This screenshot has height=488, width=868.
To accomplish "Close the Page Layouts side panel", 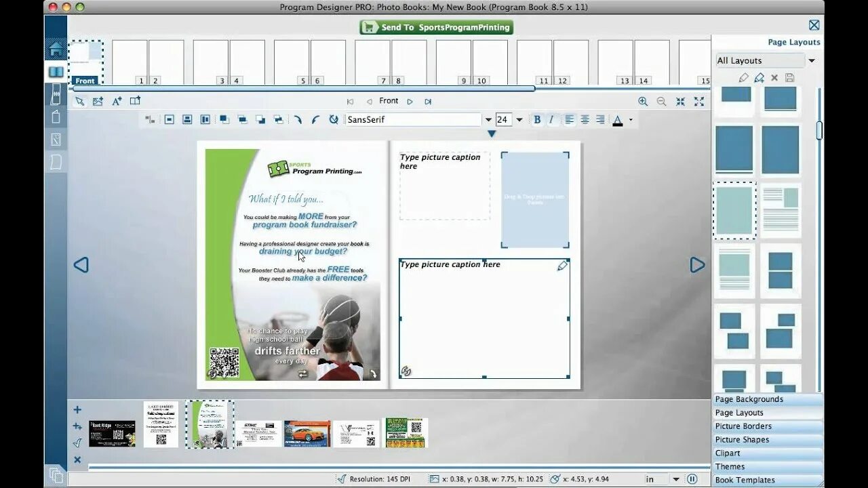I will pyautogui.click(x=814, y=25).
